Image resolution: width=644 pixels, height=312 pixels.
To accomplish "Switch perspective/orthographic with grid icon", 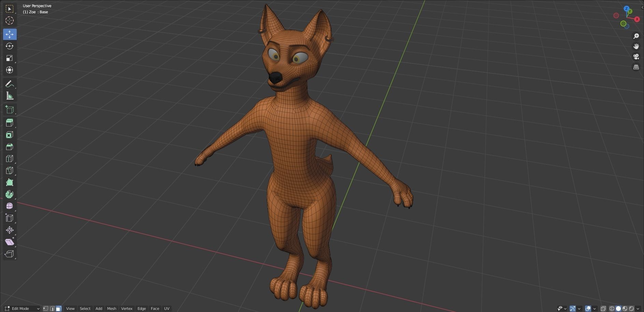I will pos(636,67).
